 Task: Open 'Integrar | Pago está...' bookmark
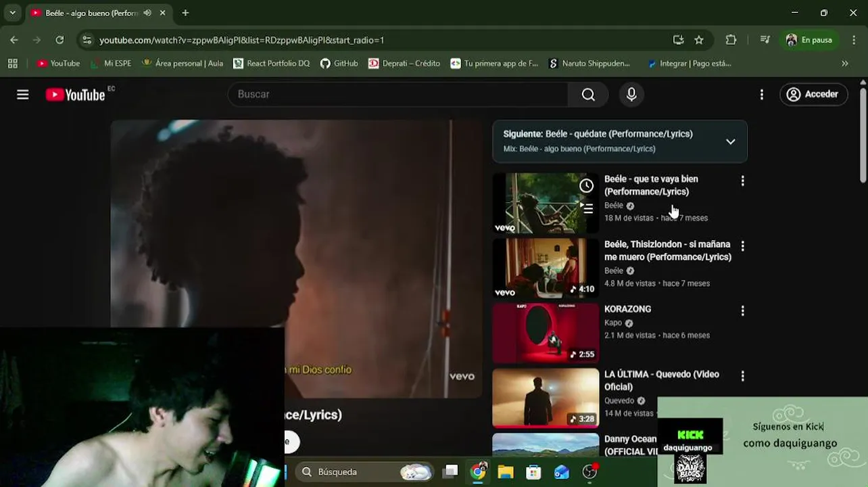(x=689, y=64)
